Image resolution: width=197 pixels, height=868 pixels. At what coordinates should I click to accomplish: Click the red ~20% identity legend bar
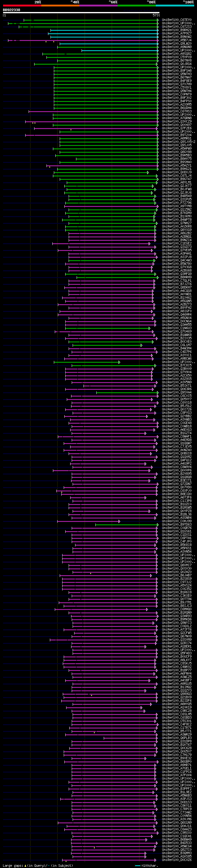(22, 6)
